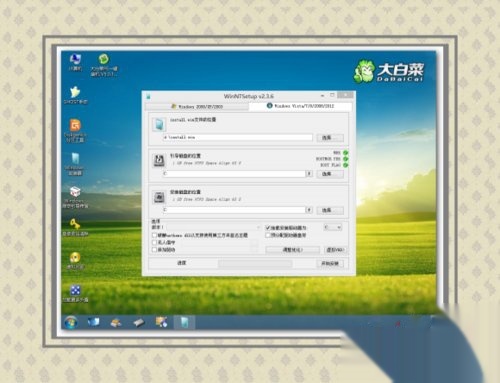This screenshot has height=383, width=500.
Task: Click the install.wim file location icon
Action: pos(159,124)
